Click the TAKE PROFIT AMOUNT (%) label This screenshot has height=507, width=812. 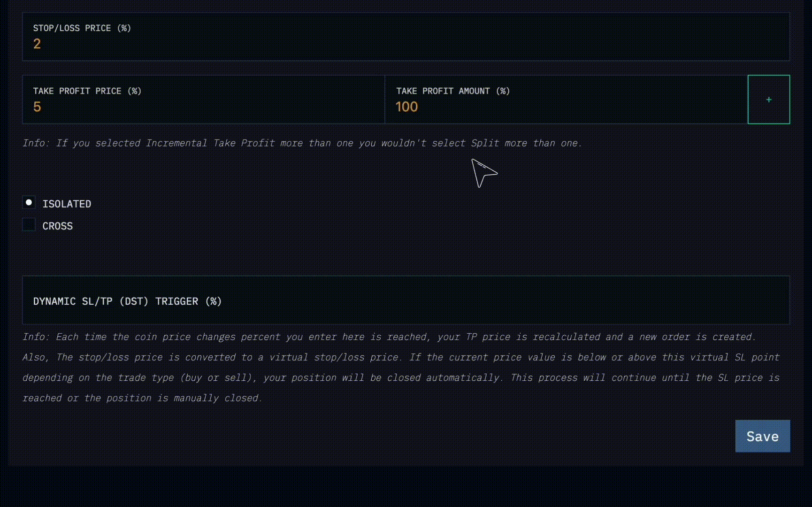pyautogui.click(x=453, y=91)
